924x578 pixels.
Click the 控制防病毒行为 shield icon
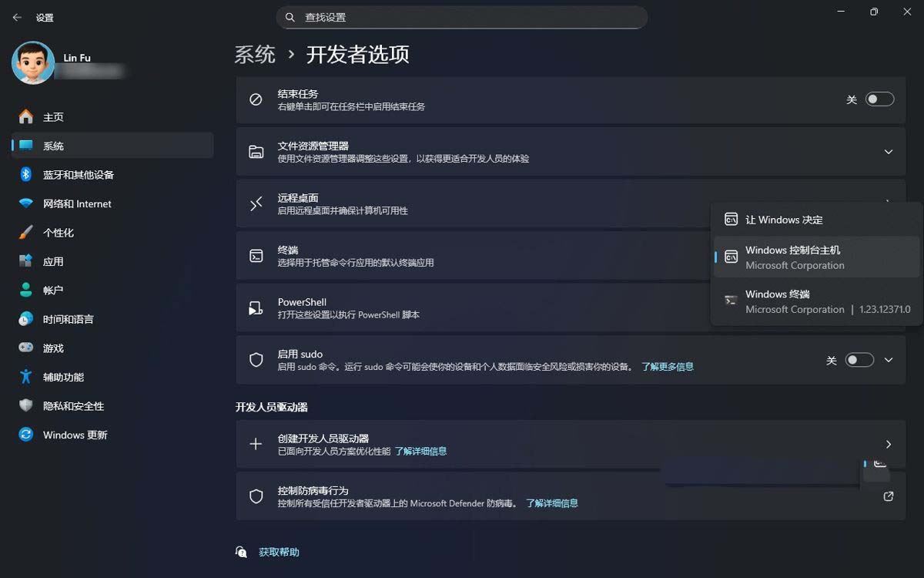click(256, 496)
